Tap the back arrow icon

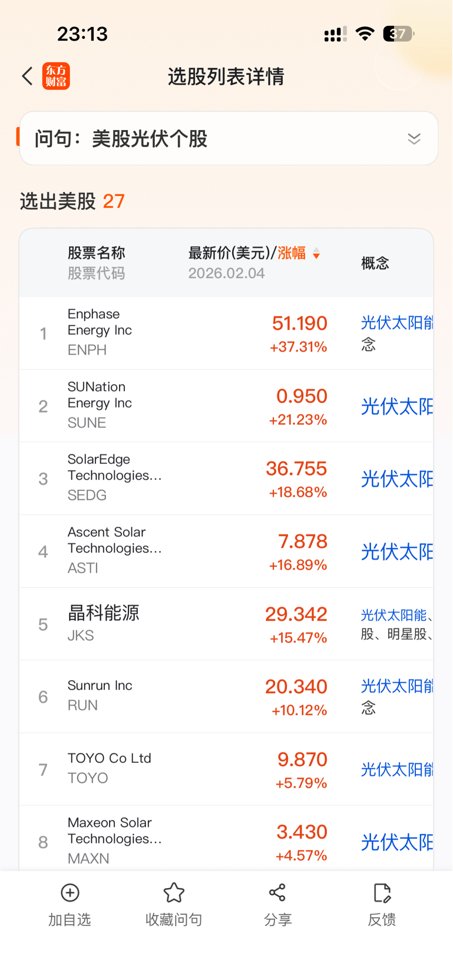[x=27, y=76]
